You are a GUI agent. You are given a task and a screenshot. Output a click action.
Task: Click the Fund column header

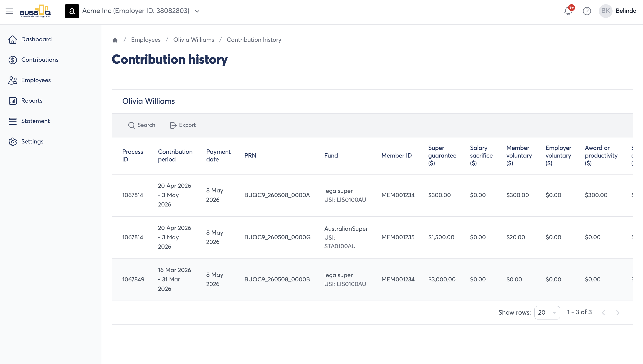click(x=331, y=156)
